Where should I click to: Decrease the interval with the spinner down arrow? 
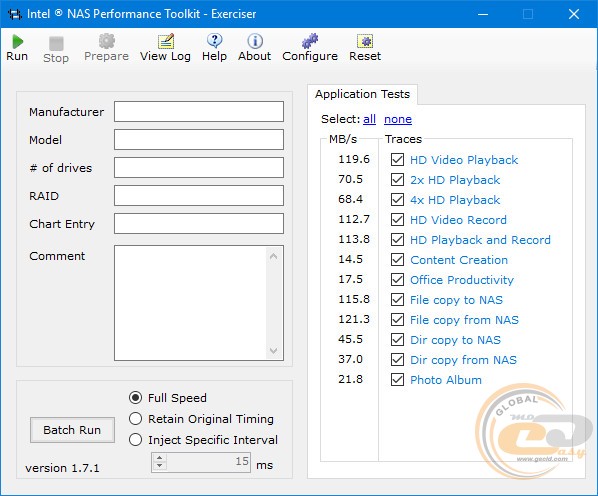[160, 466]
